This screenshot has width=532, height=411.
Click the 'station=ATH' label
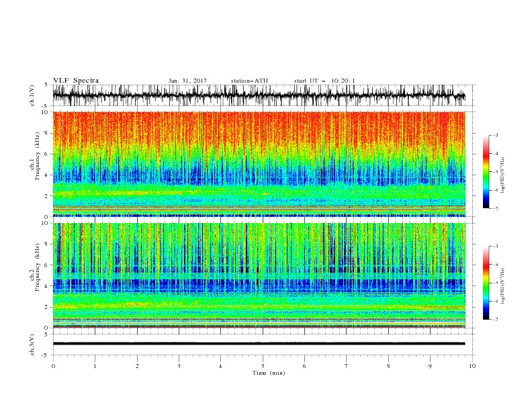249,81
